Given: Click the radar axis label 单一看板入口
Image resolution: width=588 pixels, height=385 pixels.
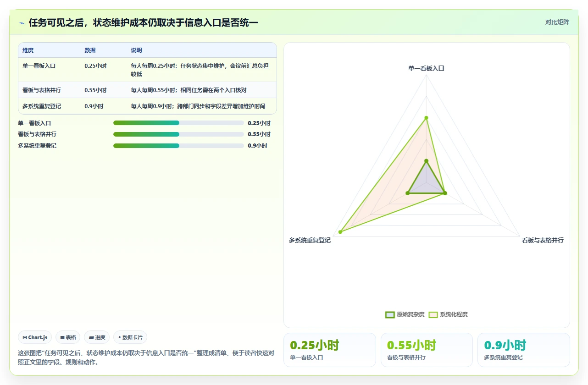Looking at the screenshot, I should pos(426,68).
